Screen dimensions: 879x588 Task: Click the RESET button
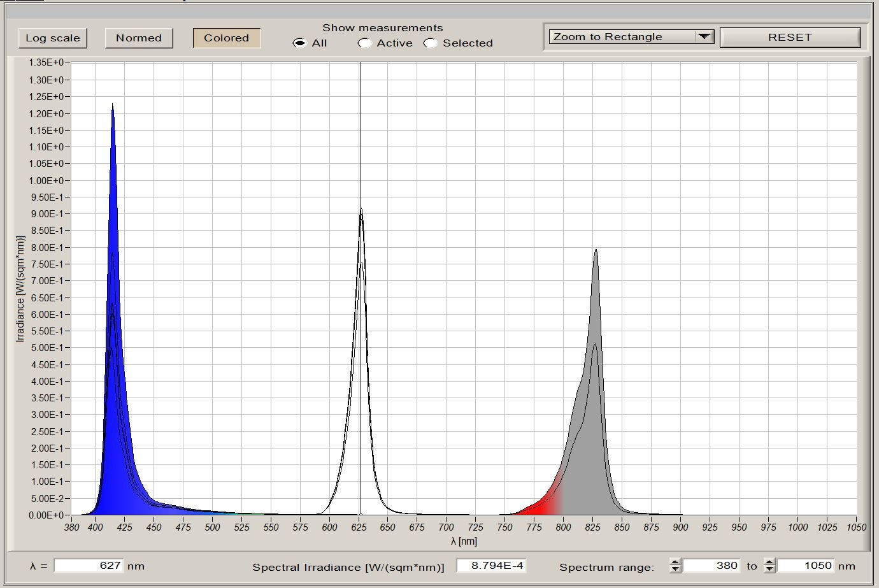tap(790, 37)
